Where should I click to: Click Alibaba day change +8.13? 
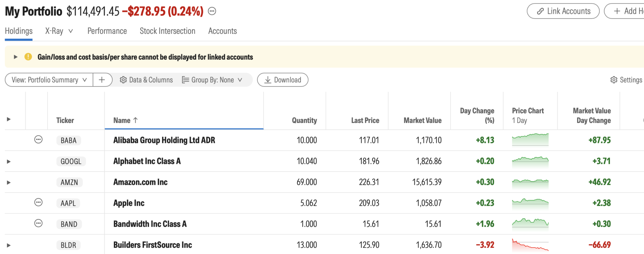coord(485,140)
